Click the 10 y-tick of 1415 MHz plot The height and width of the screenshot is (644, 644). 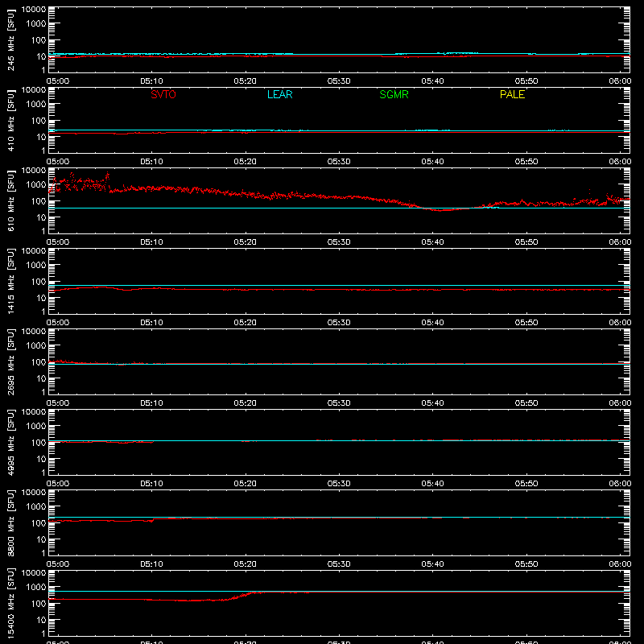coord(41,298)
